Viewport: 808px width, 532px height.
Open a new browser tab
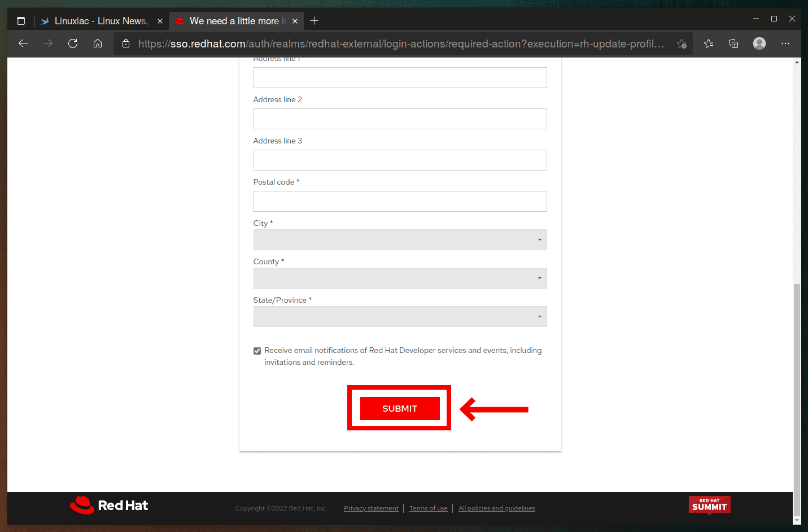coord(315,20)
